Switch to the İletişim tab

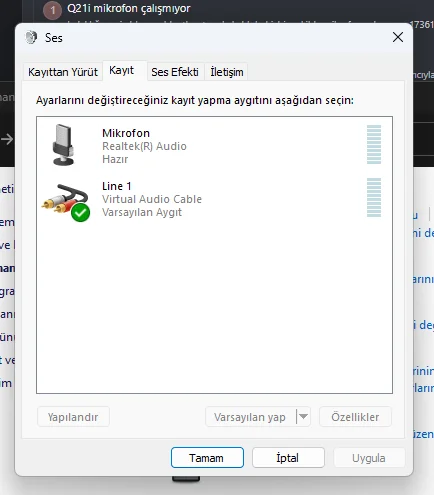pyautogui.click(x=226, y=72)
